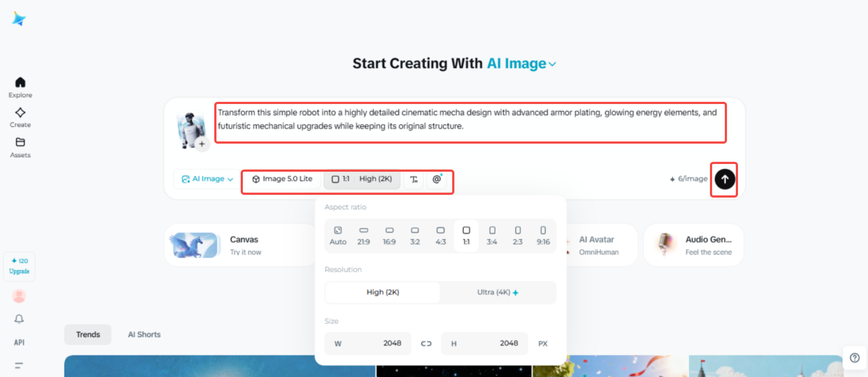Click the width 2048 input field

click(x=368, y=343)
